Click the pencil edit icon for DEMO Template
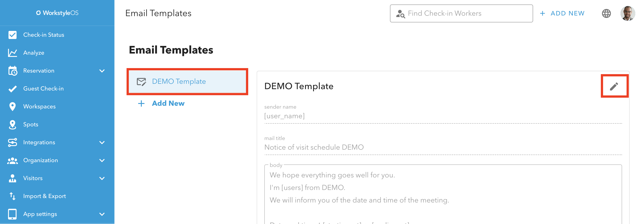The width and height of the screenshot is (644, 224). tap(614, 86)
